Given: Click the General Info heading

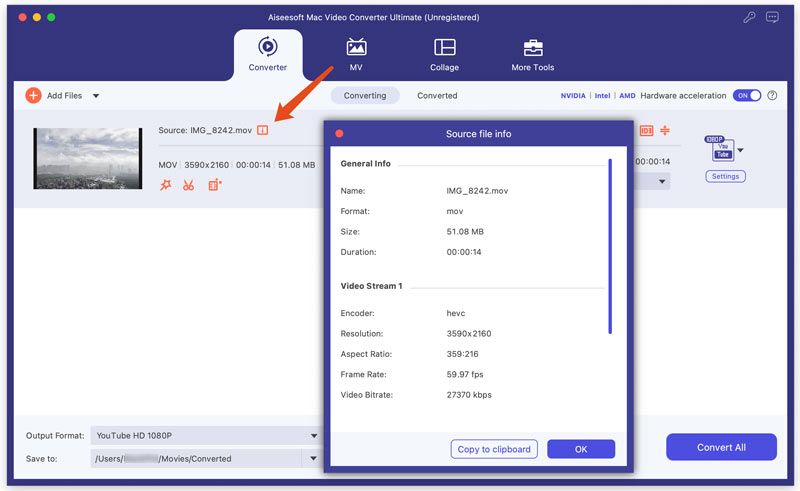Looking at the screenshot, I should pyautogui.click(x=365, y=163).
